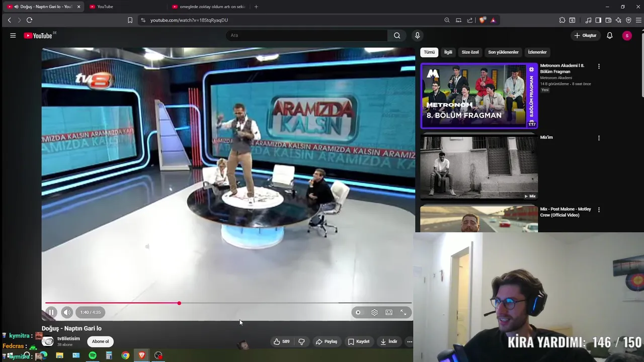This screenshot has height=362, width=644.
Task: Bookmark this page
Action: (x=130, y=20)
